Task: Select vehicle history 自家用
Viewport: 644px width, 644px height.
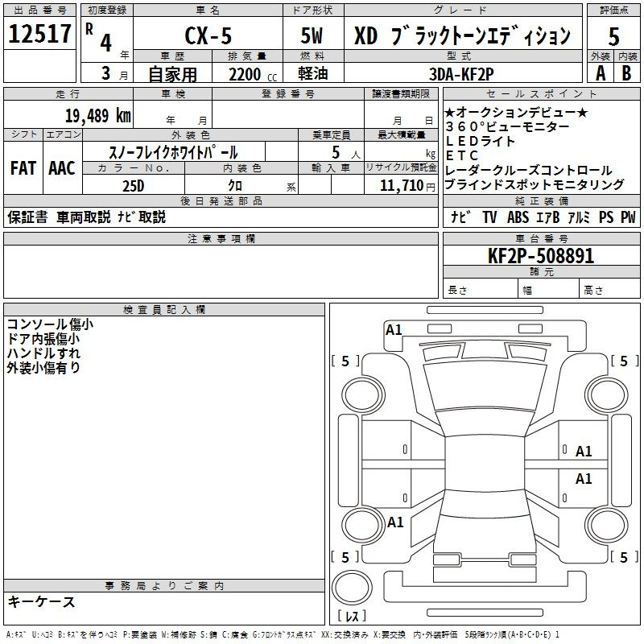Action: click(172, 74)
